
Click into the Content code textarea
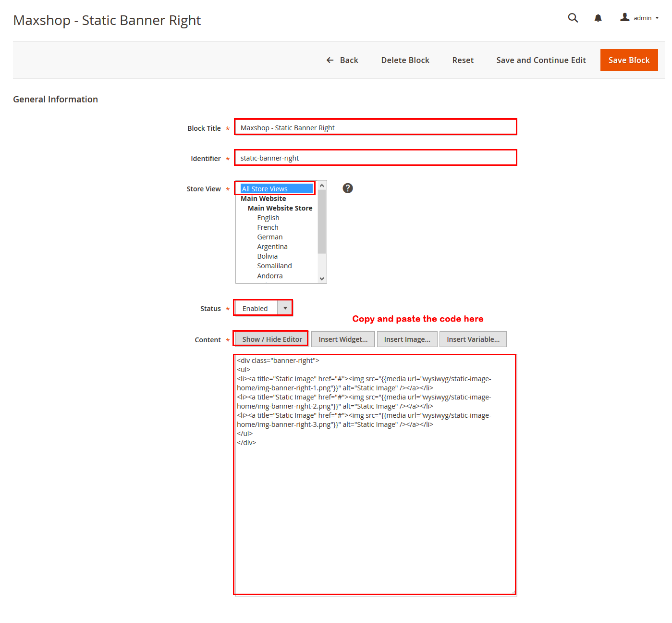point(375,474)
